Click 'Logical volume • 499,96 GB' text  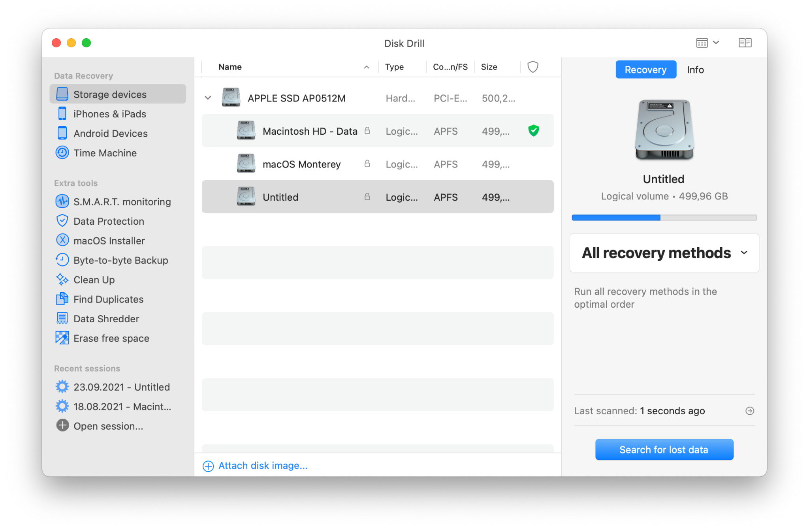pos(664,196)
